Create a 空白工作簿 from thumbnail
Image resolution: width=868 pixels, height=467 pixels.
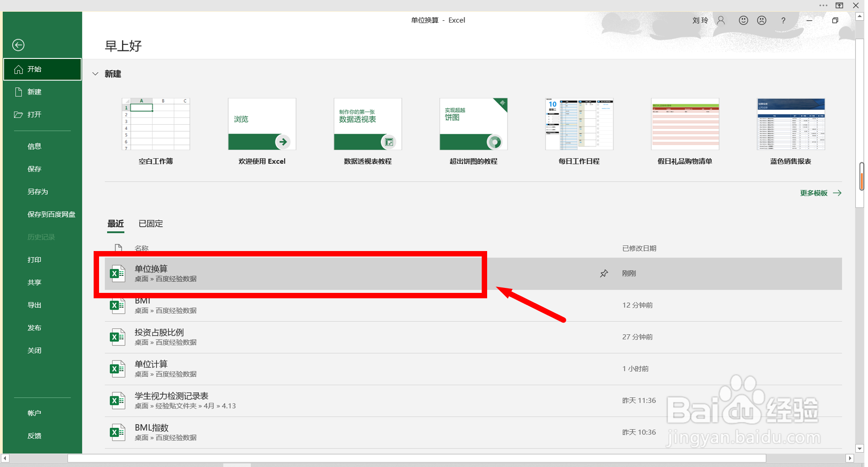coord(156,124)
